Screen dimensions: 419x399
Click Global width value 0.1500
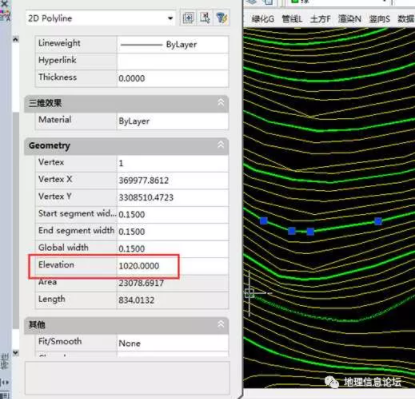point(173,249)
